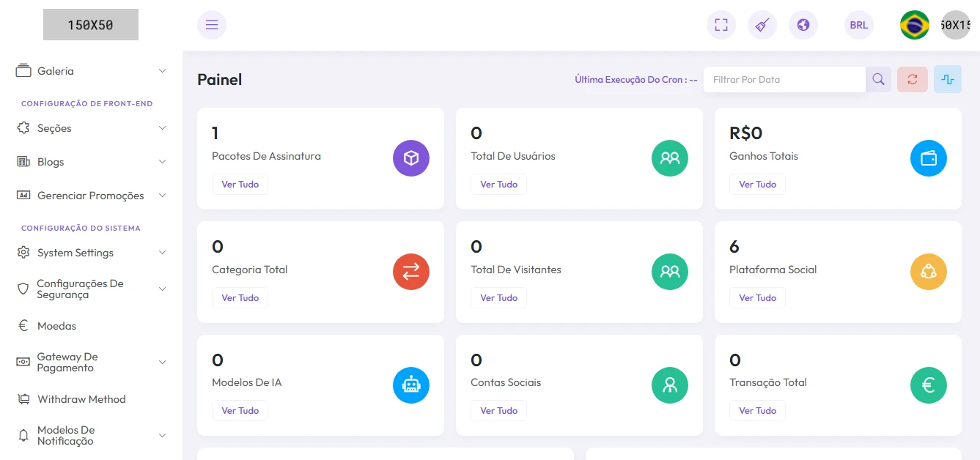
Task: Click the search magnifier icon beside date filter
Action: pyautogui.click(x=878, y=79)
